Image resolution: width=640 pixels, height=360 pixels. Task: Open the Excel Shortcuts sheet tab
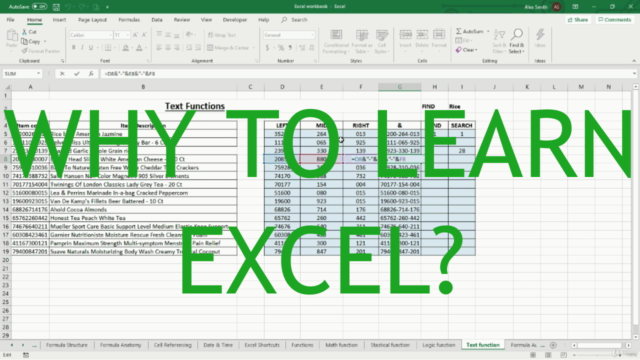coord(262,345)
